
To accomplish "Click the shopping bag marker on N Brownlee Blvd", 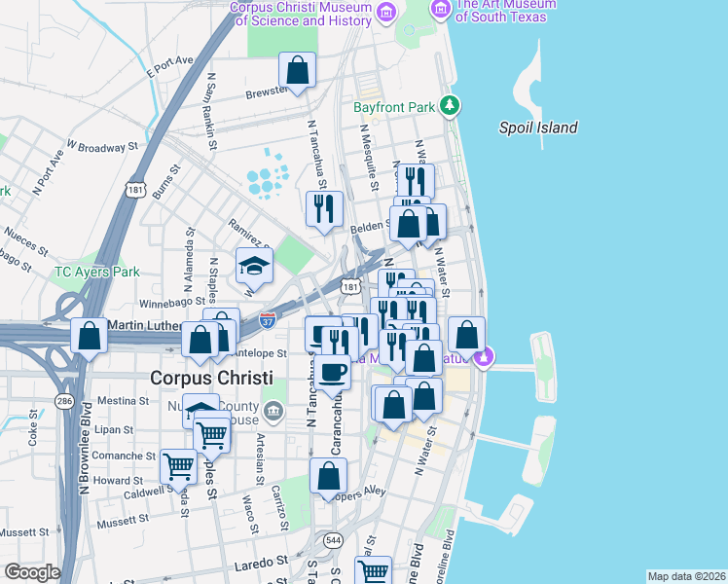I will coord(90,339).
